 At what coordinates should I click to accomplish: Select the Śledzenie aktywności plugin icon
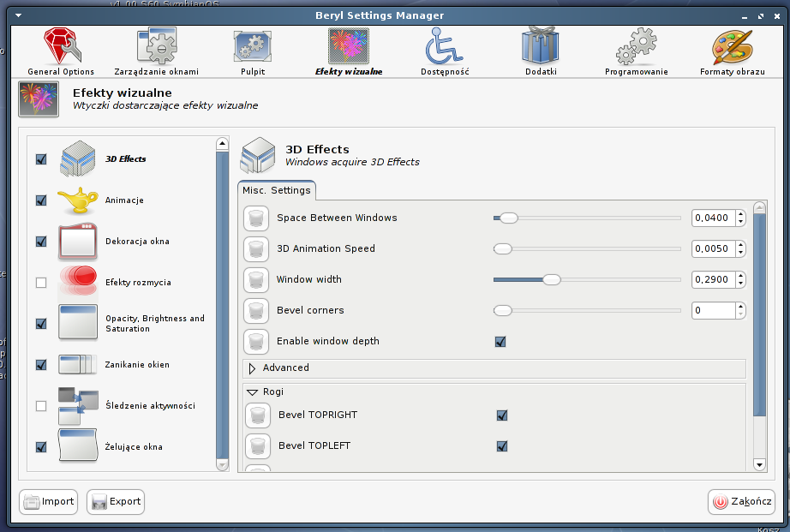pyautogui.click(x=78, y=405)
